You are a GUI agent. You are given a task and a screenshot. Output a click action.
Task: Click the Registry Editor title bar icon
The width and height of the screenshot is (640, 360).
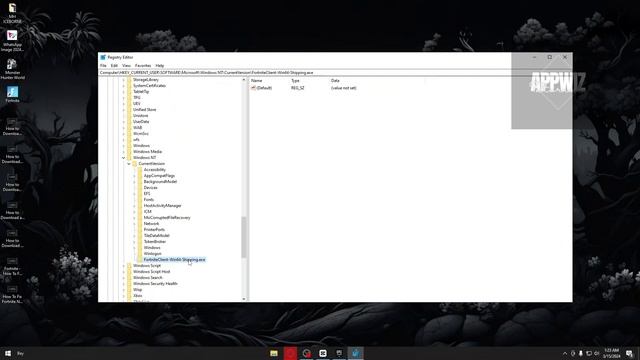tap(103, 58)
